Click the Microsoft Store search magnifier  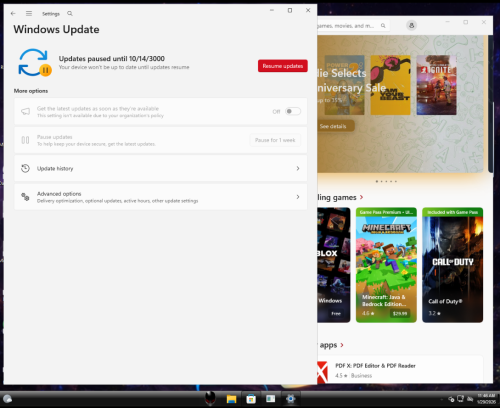coord(383,26)
